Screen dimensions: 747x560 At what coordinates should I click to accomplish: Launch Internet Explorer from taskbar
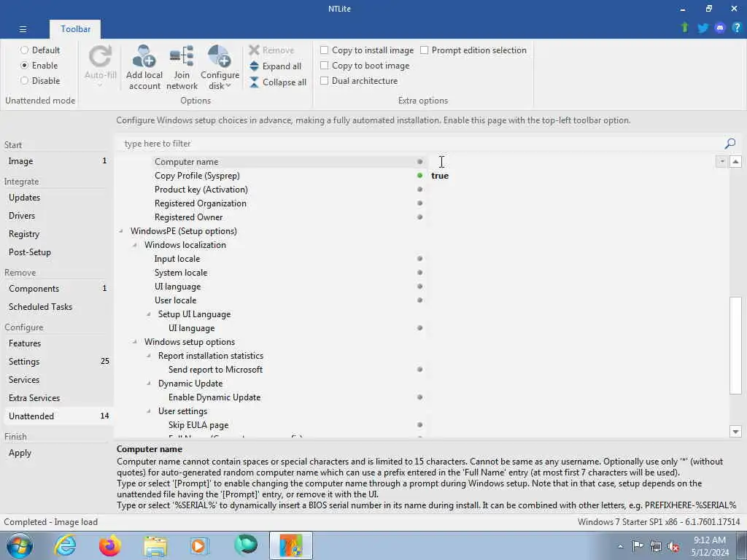pyautogui.click(x=65, y=545)
